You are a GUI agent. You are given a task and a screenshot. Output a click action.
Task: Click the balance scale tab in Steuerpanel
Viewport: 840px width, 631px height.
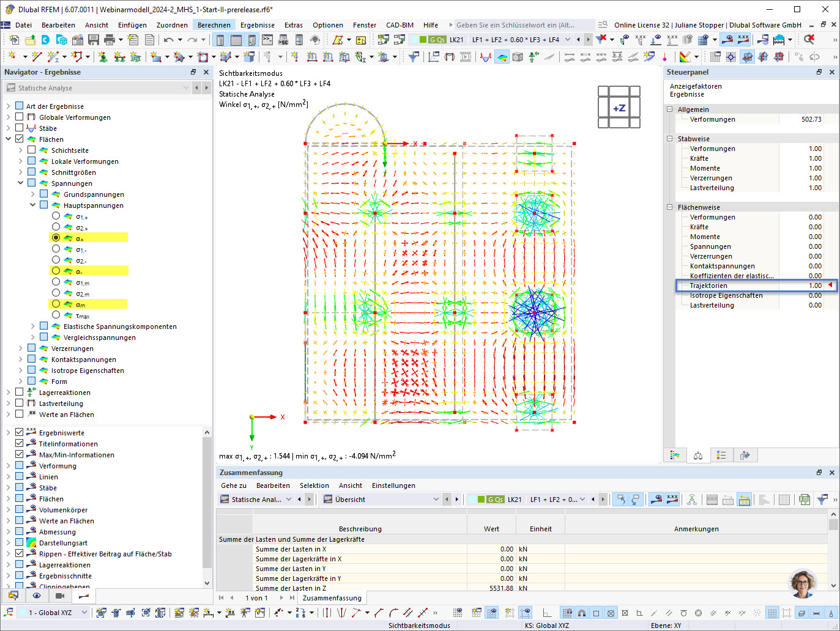(698, 456)
